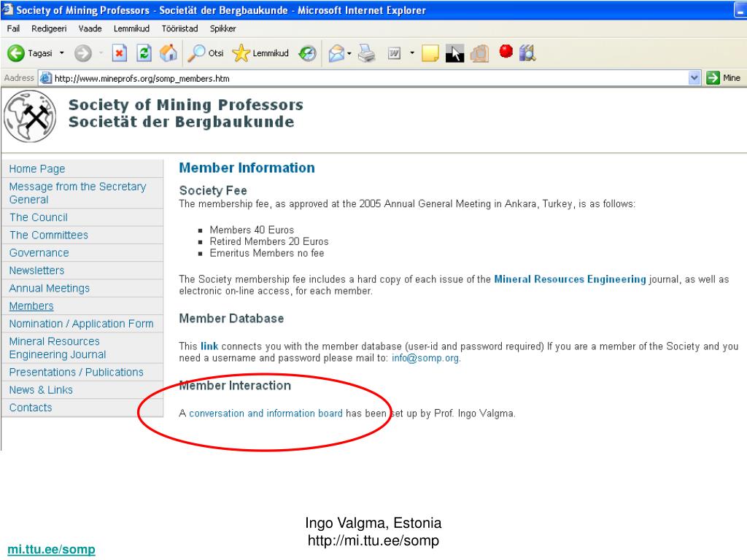Open Mineral Resources Engineering Journal sidebar link

point(58,348)
